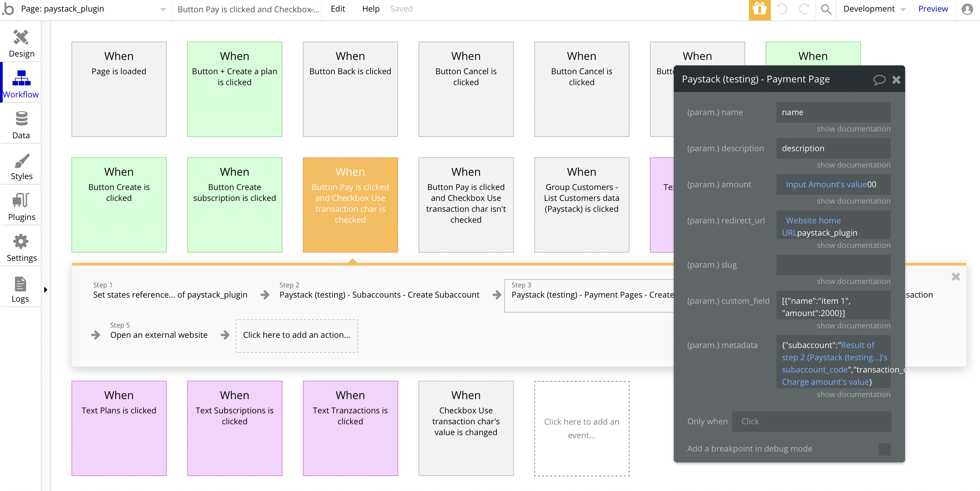Image resolution: width=980 pixels, height=491 pixels.
Task: Select Button Create is clicked event
Action: coord(119,205)
